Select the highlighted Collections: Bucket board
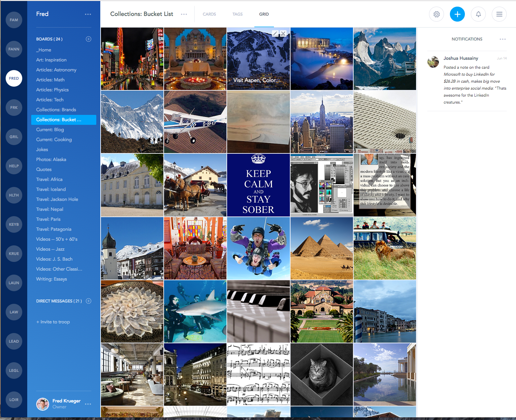The height and width of the screenshot is (420, 516). [64, 120]
